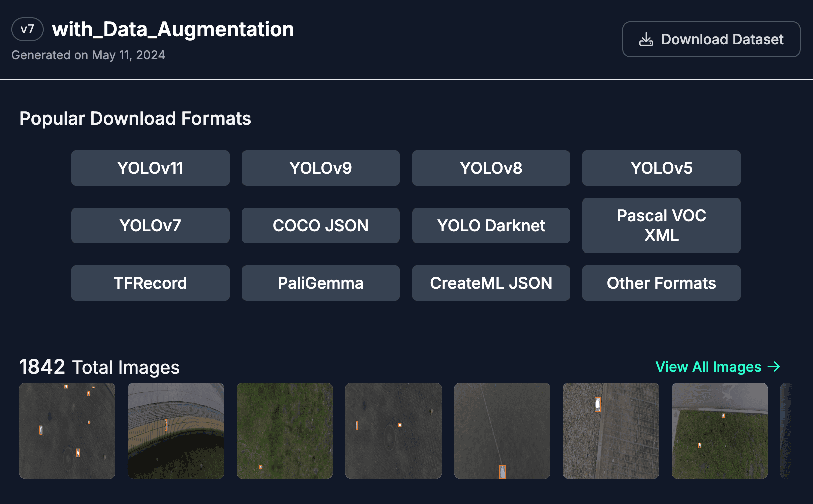Click the 1842 Total Images text

point(99,367)
